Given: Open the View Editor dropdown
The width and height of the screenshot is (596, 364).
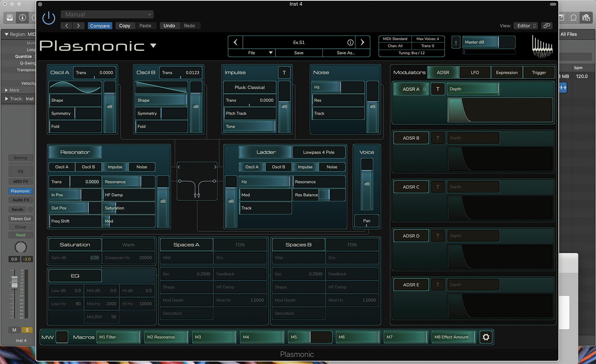Looking at the screenshot, I should 526,26.
